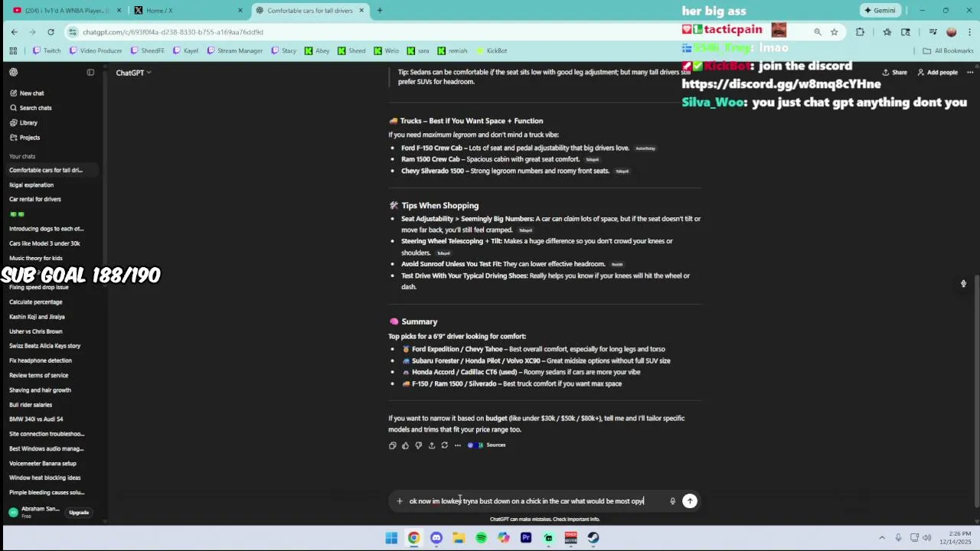Image resolution: width=980 pixels, height=551 pixels.
Task: Open the Chrome three-dot menu
Action: coord(969,32)
